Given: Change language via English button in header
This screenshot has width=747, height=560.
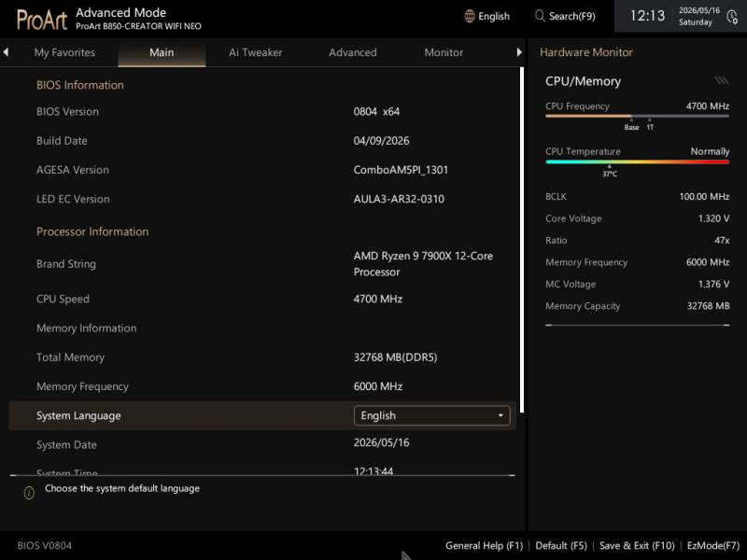Looking at the screenshot, I should click(486, 16).
